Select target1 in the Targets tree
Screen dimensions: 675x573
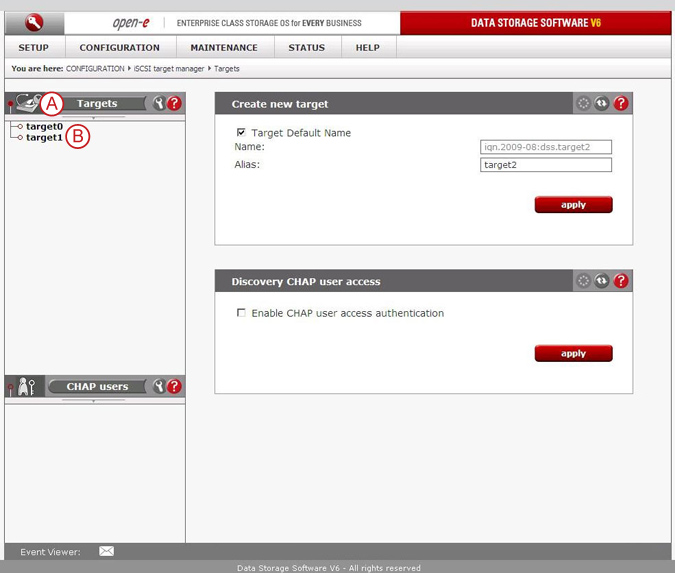tap(44, 138)
